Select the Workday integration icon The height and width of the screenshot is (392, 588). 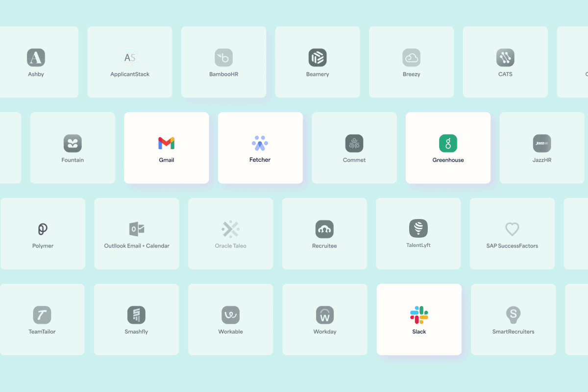point(324,314)
